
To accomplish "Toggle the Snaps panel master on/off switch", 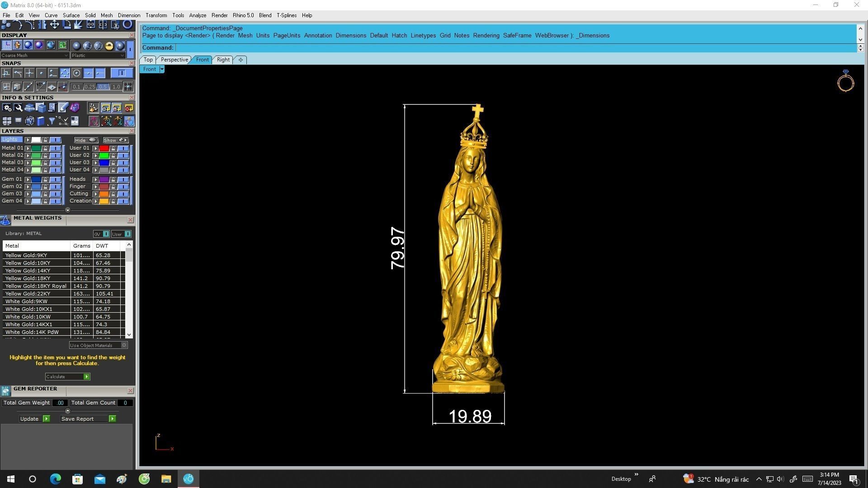I will [x=122, y=73].
